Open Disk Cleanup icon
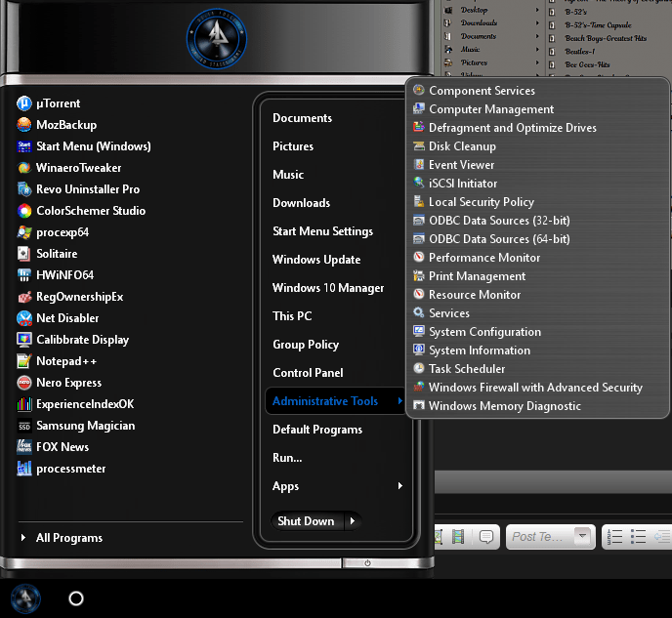The image size is (672, 618). click(419, 146)
